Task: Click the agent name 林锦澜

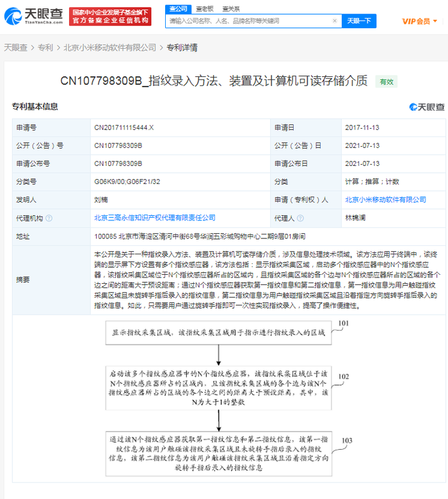Action: coord(355,218)
